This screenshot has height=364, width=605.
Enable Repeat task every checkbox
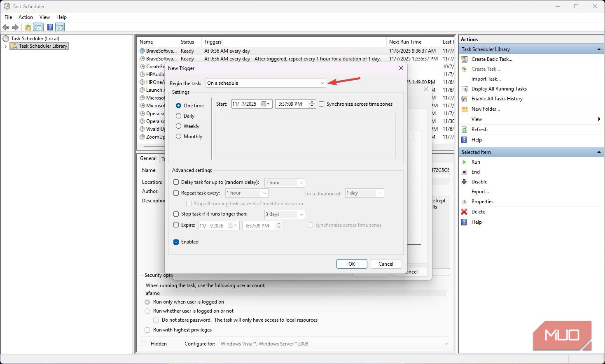click(x=176, y=193)
